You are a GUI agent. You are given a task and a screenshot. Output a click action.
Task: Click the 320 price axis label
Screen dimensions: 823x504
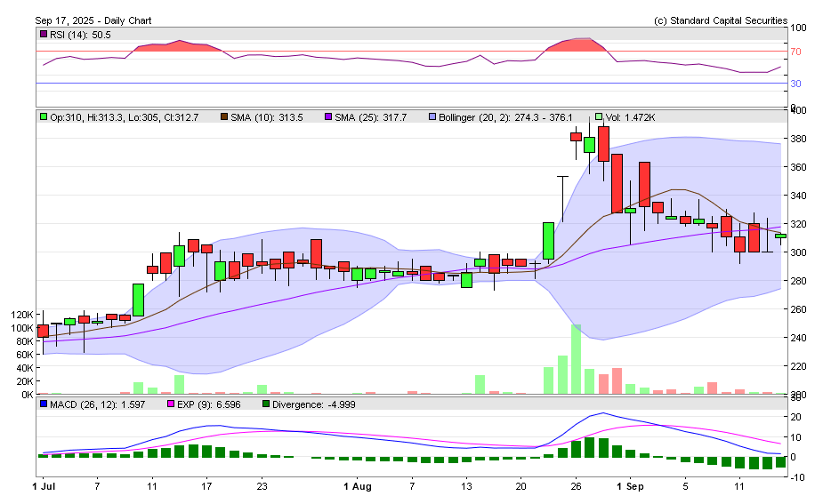[799, 224]
